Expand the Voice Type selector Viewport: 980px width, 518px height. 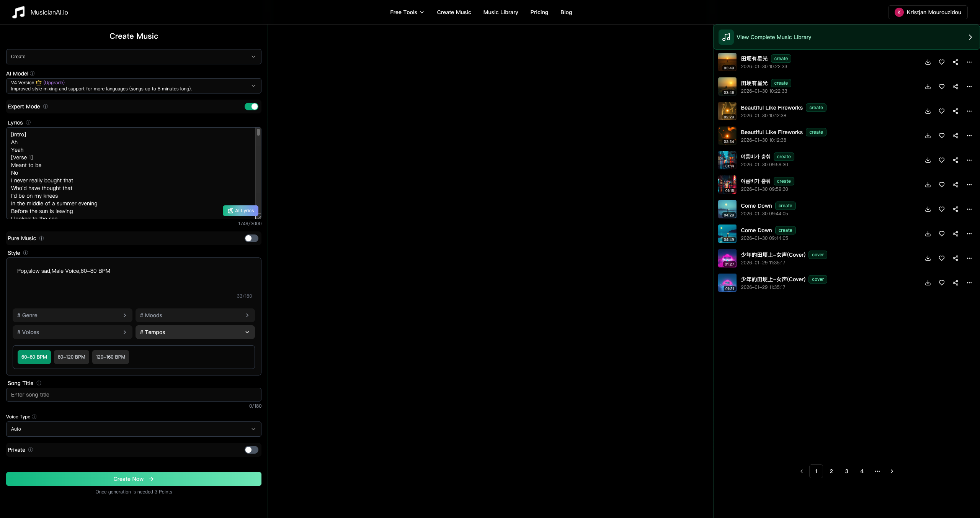(134, 429)
